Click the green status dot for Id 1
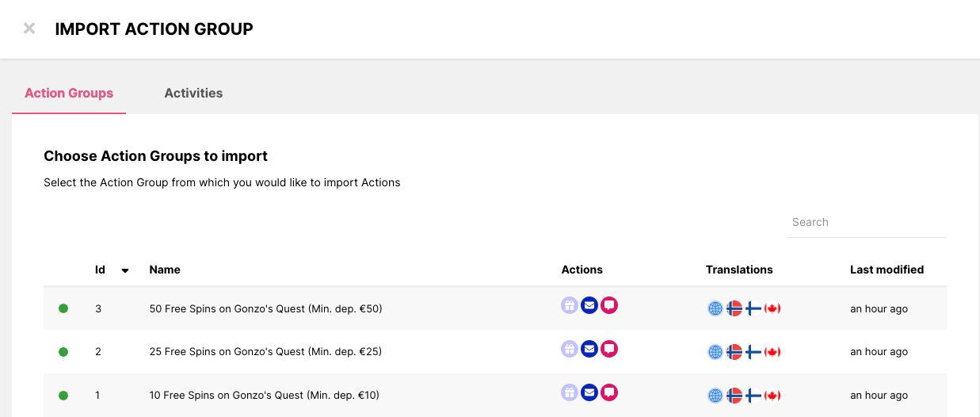The height and width of the screenshot is (417, 980). click(x=63, y=395)
